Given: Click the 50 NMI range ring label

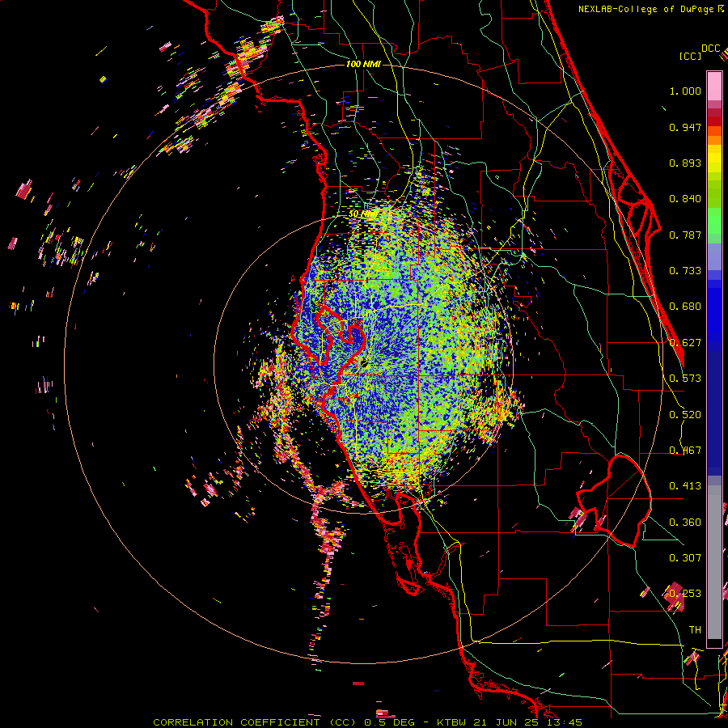Looking at the screenshot, I should point(362,214).
